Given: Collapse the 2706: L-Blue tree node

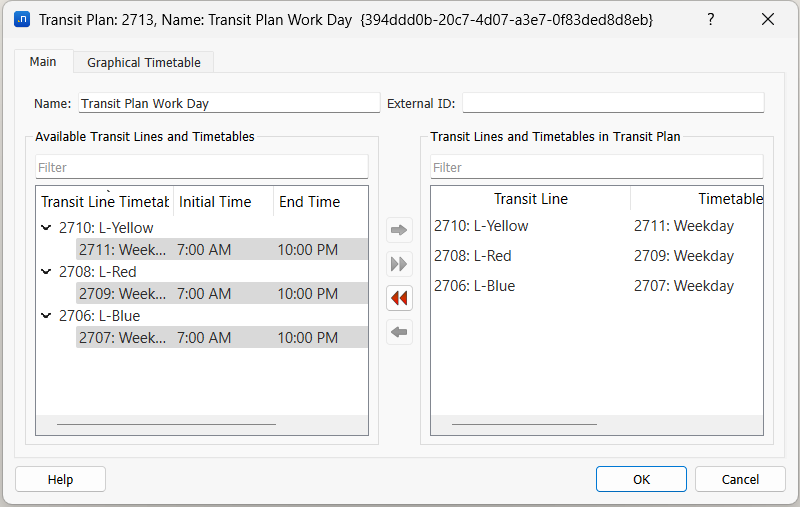Looking at the screenshot, I should 46,316.
